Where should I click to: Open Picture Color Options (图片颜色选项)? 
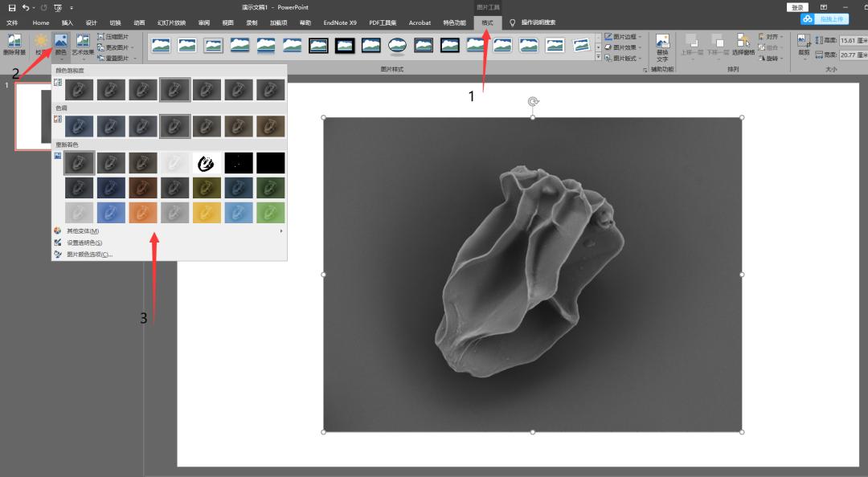[x=89, y=254]
